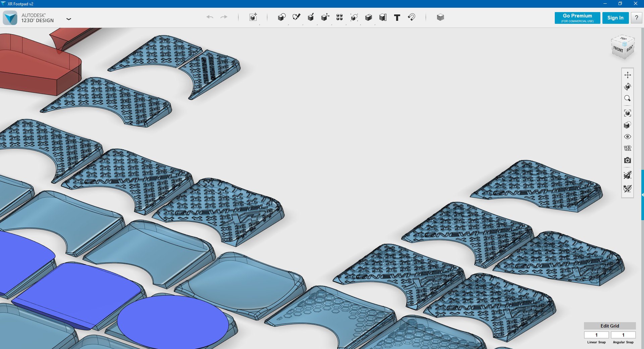Screen dimensions: 644x349
Task: Click the Go Premium button
Action: [x=577, y=18]
